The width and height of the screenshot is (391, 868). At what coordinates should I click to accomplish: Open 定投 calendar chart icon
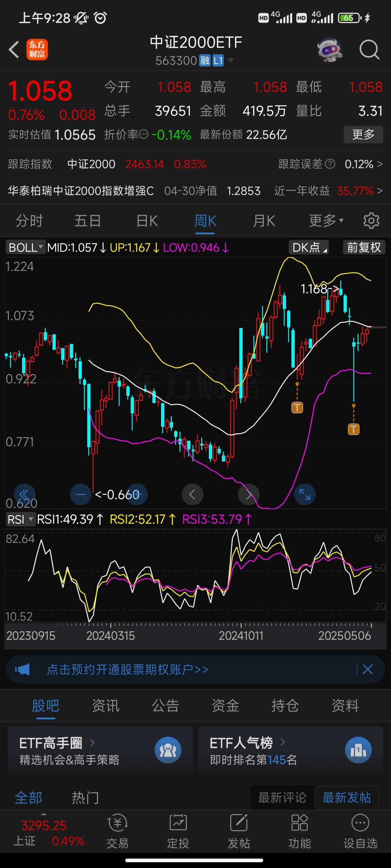(x=178, y=823)
